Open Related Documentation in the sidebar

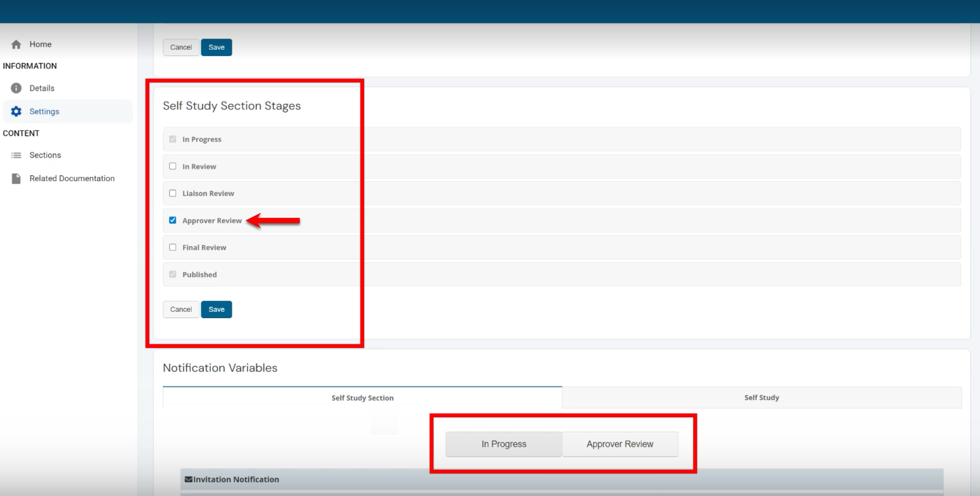[72, 178]
